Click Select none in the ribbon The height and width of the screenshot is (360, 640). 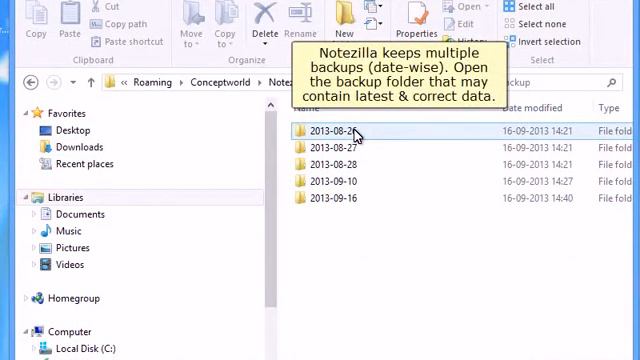(x=535, y=24)
